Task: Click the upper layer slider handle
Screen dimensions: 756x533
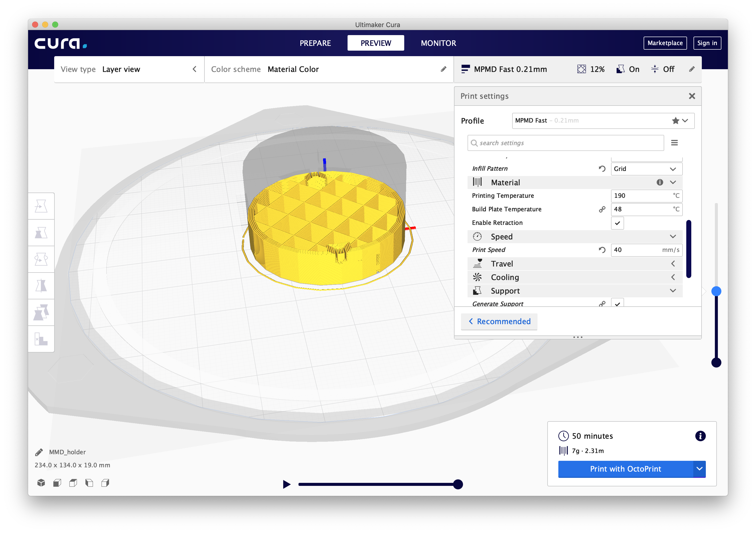Action: [x=716, y=291]
